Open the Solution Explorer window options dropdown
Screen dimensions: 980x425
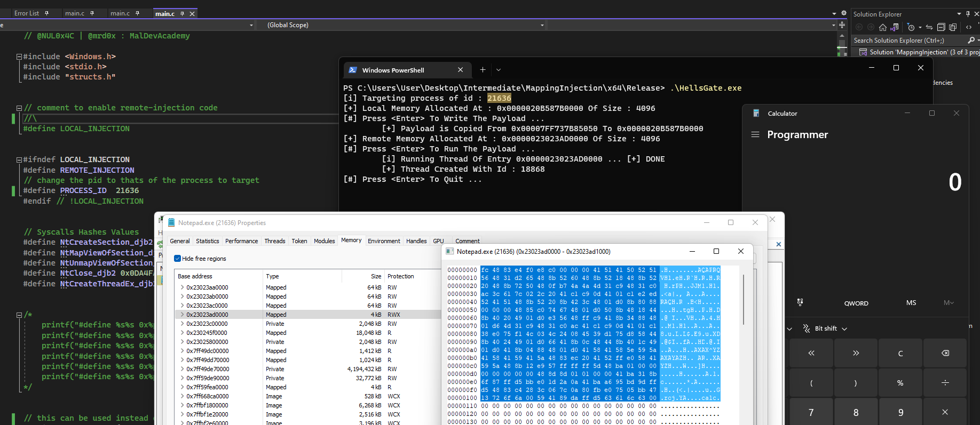(959, 14)
